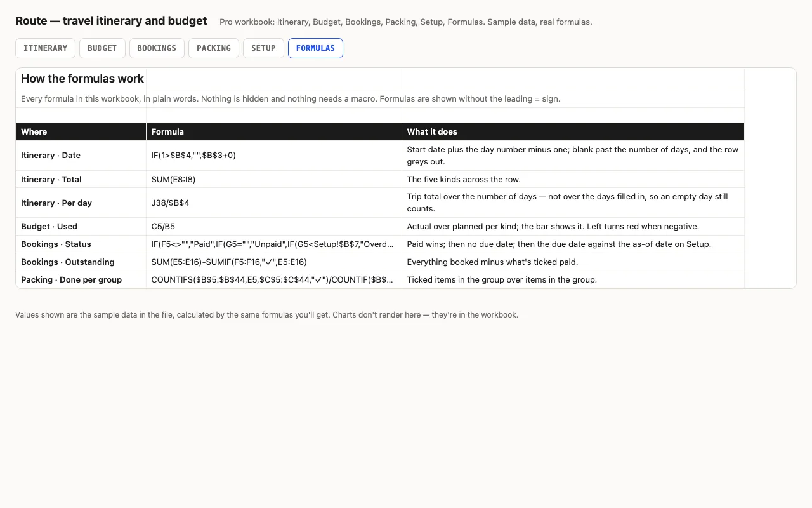The image size is (812, 508).
Task: Click the 'Where' column header
Action: [81, 131]
